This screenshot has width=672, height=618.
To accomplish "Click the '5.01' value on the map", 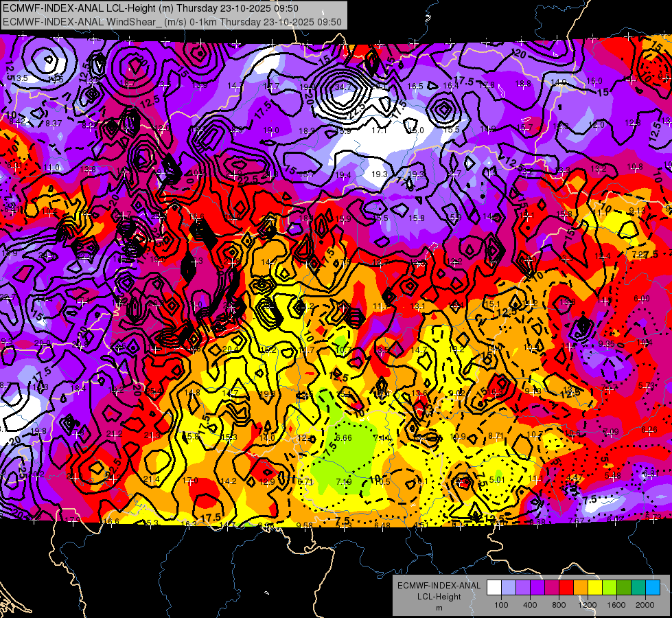I will [497, 479].
